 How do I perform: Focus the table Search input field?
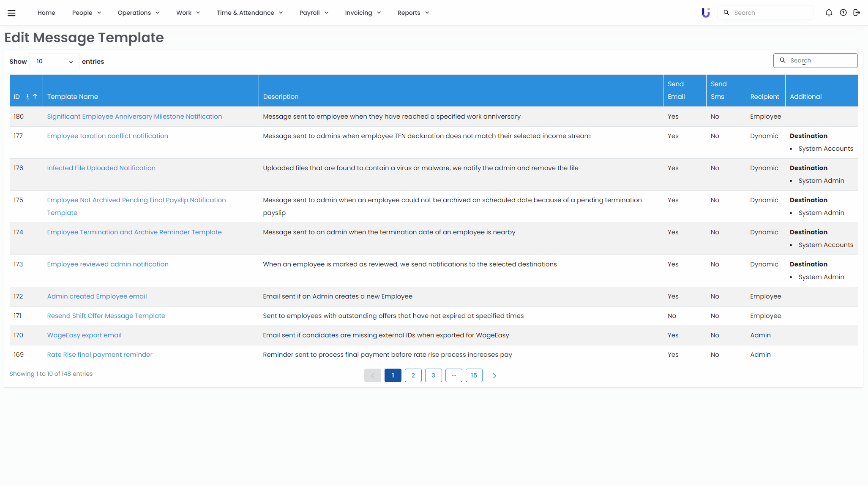click(x=820, y=60)
